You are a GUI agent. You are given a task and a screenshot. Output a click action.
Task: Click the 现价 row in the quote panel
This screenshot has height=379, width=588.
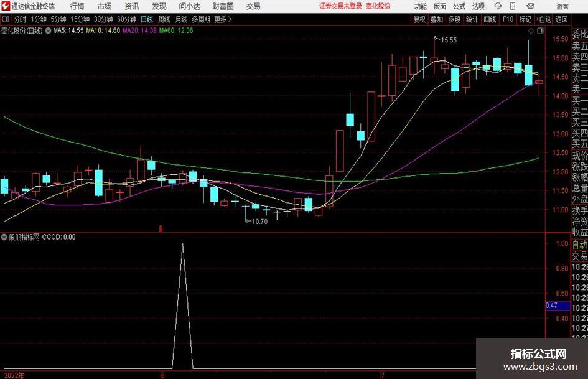pos(580,156)
